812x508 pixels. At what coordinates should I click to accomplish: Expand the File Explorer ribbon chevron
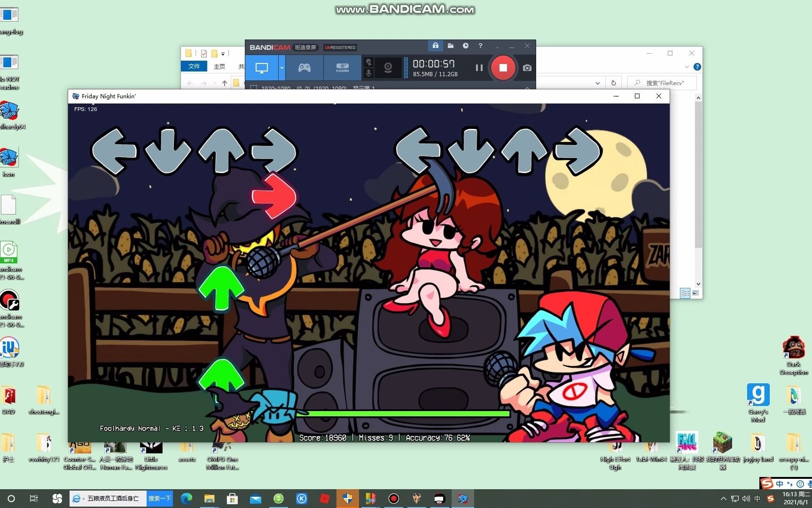click(x=687, y=67)
